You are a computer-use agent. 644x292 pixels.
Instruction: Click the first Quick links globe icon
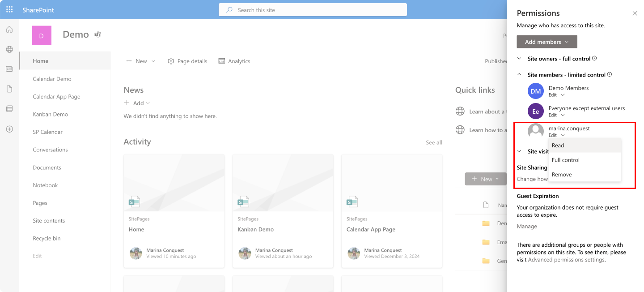click(x=460, y=111)
